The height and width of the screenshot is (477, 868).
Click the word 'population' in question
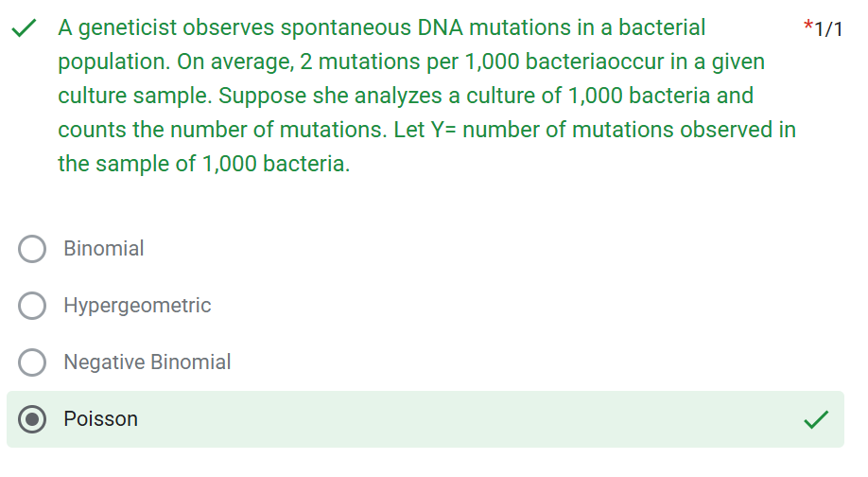[x=110, y=62]
